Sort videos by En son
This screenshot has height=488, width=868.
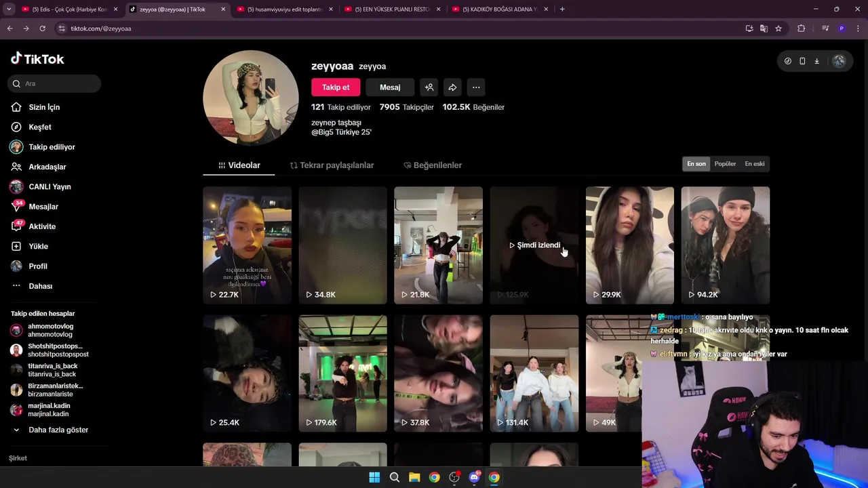696,164
